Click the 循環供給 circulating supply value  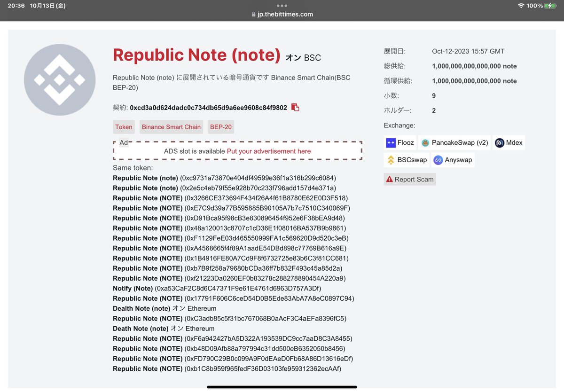[474, 81]
